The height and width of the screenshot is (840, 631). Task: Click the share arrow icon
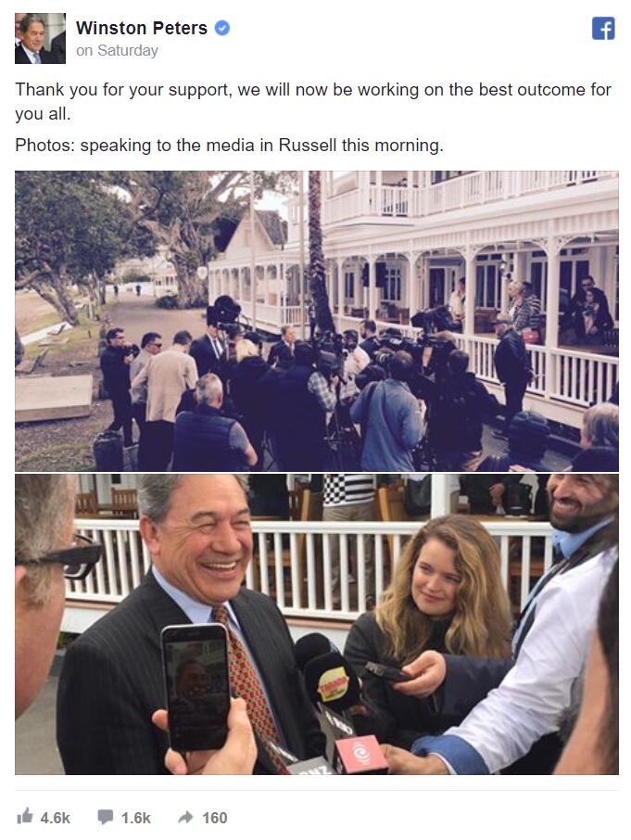tap(185, 817)
